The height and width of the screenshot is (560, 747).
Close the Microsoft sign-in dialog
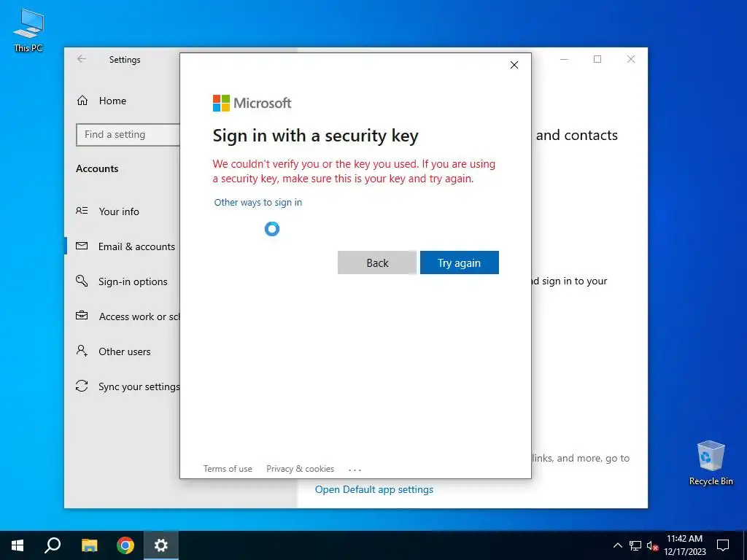[514, 65]
